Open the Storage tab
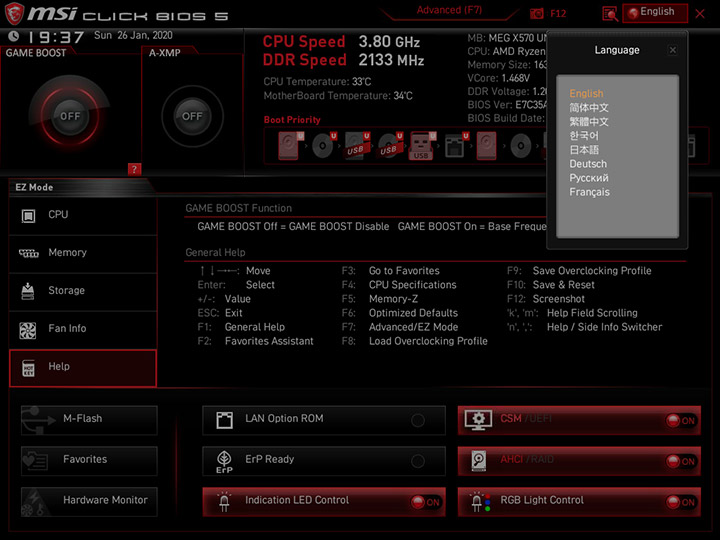Image resolution: width=720 pixels, height=540 pixels. [x=83, y=292]
